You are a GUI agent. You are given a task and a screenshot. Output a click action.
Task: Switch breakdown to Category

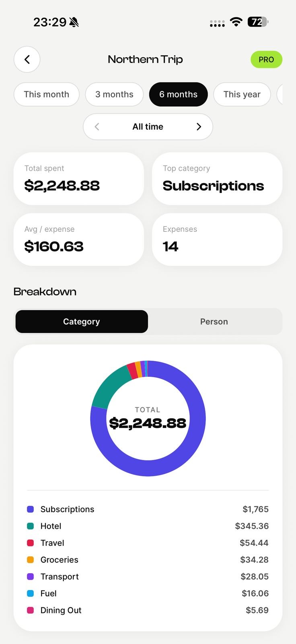coord(82,322)
